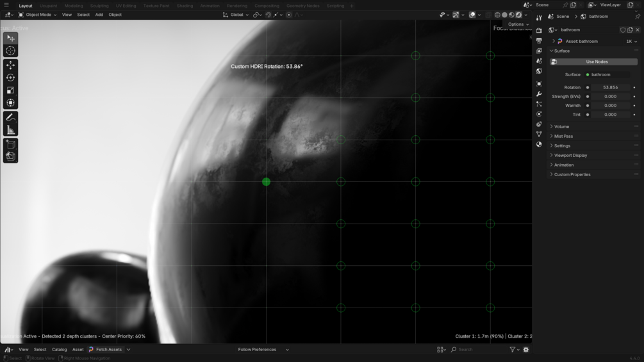Adjust the Strength (EVs) value field

[x=610, y=97]
